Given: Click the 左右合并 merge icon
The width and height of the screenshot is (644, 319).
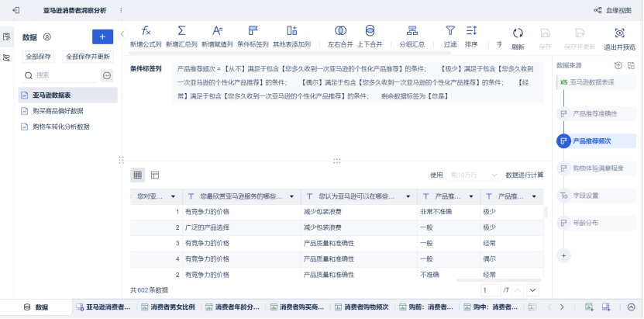Looking at the screenshot, I should (340, 31).
